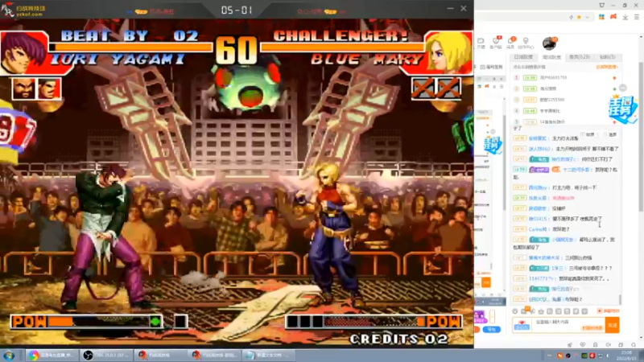Click the red tray icon in system tray
The image size is (644, 362).
592,356
